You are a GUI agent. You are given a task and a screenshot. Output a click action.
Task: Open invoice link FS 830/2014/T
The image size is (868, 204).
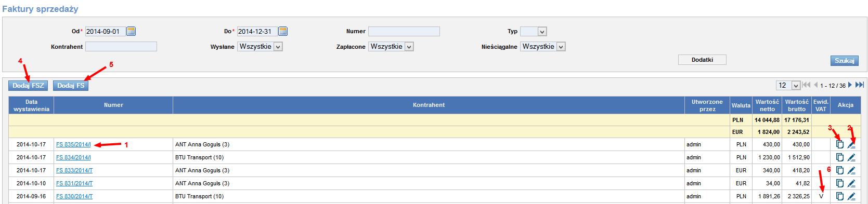point(74,196)
